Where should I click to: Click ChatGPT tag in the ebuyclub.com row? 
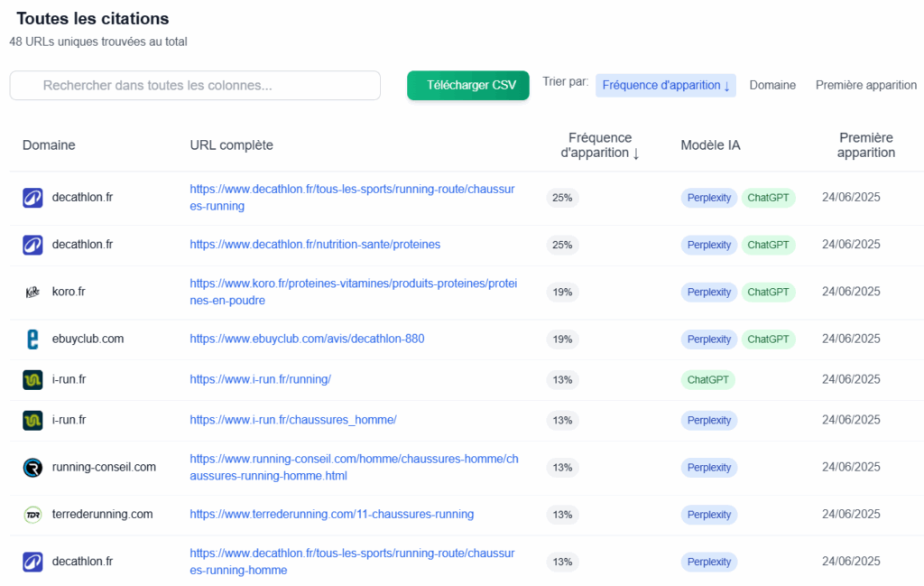(769, 340)
